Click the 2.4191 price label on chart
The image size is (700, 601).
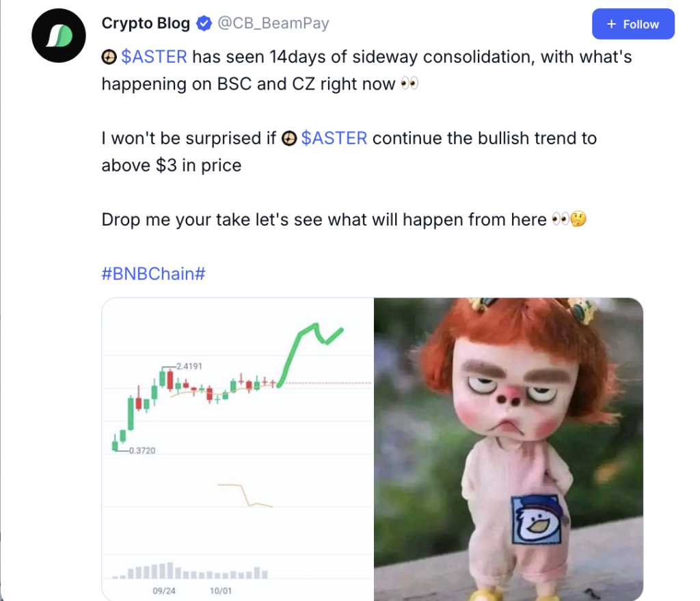point(191,366)
